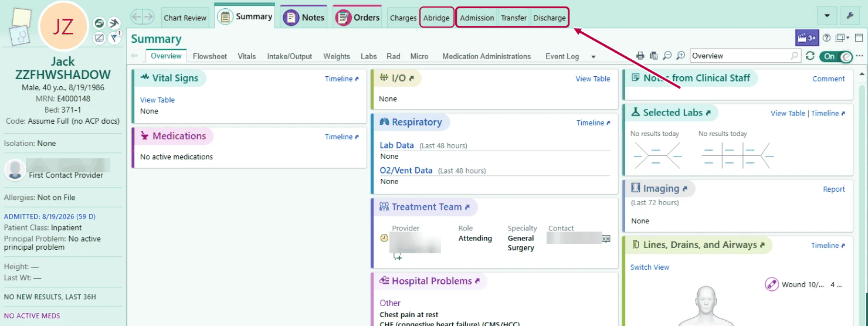Open the Imaging section header
This screenshot has width=868, height=326.
[660, 188]
